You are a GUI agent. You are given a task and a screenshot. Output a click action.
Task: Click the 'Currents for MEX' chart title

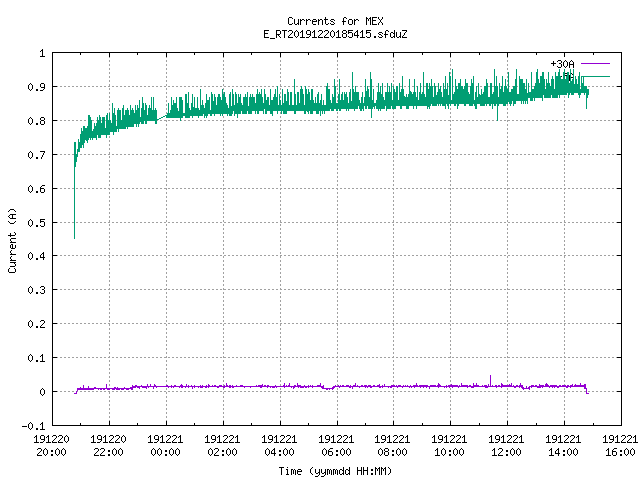pyautogui.click(x=335, y=21)
